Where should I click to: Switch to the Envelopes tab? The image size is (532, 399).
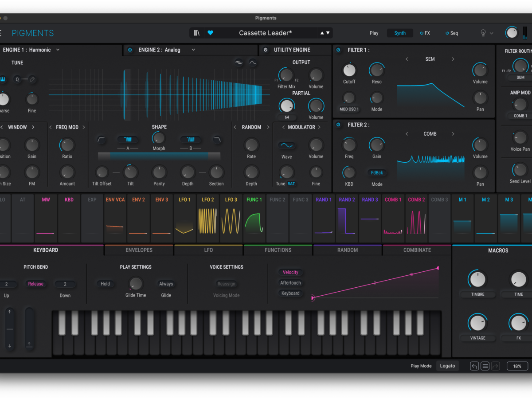(x=139, y=250)
